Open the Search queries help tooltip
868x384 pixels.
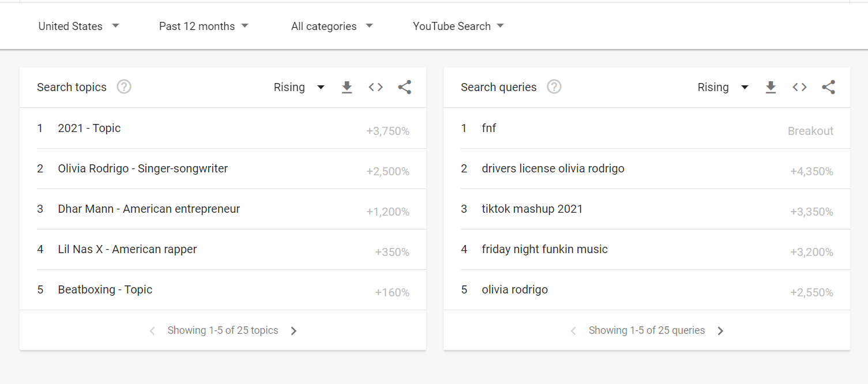tap(554, 86)
